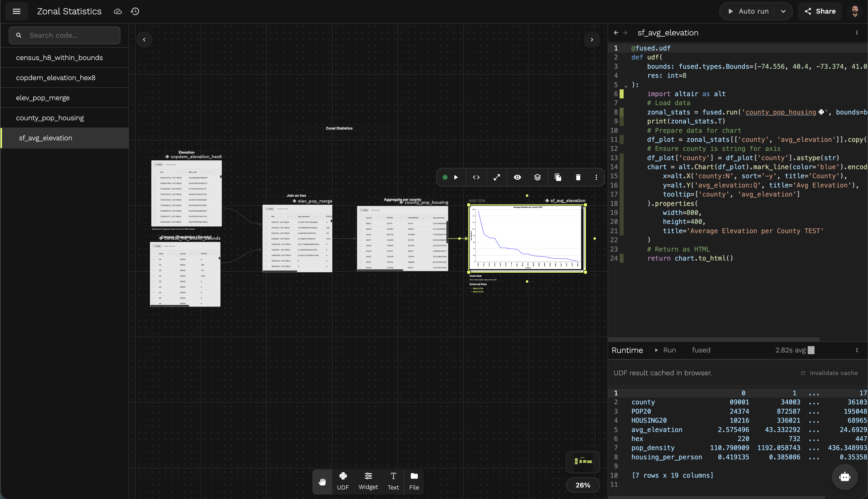The height and width of the screenshot is (499, 868).
Task: Click the Add title placeholder
Action: pos(477,201)
